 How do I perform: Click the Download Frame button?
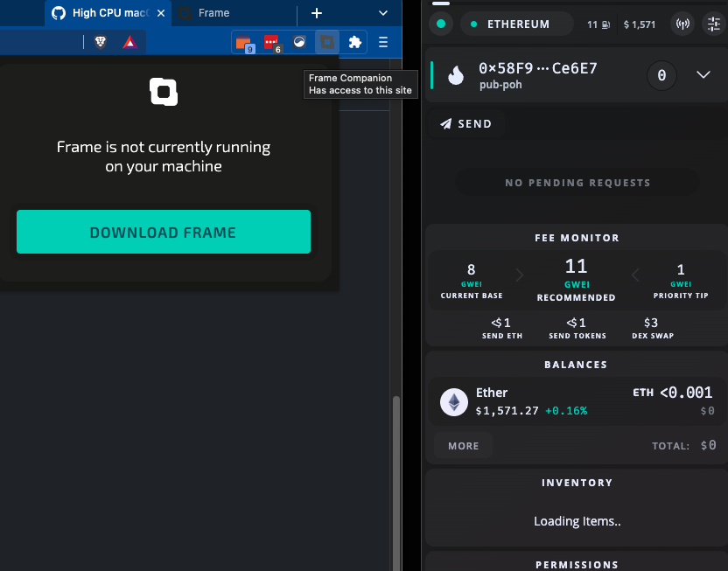[x=164, y=232]
